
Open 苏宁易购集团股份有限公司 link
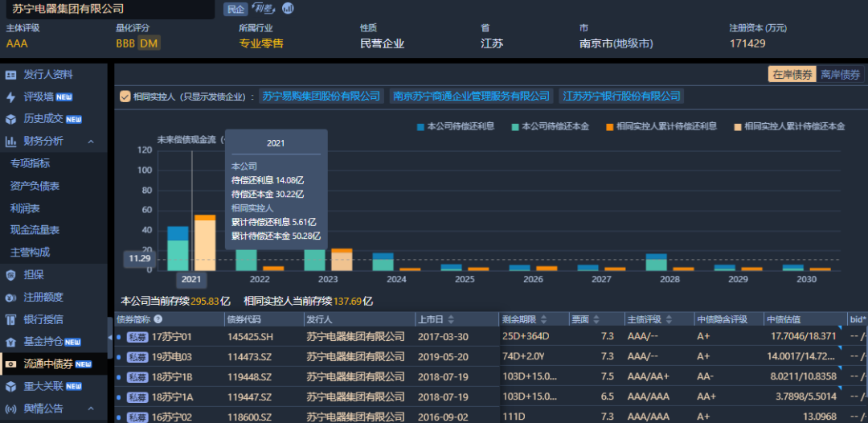tap(321, 97)
